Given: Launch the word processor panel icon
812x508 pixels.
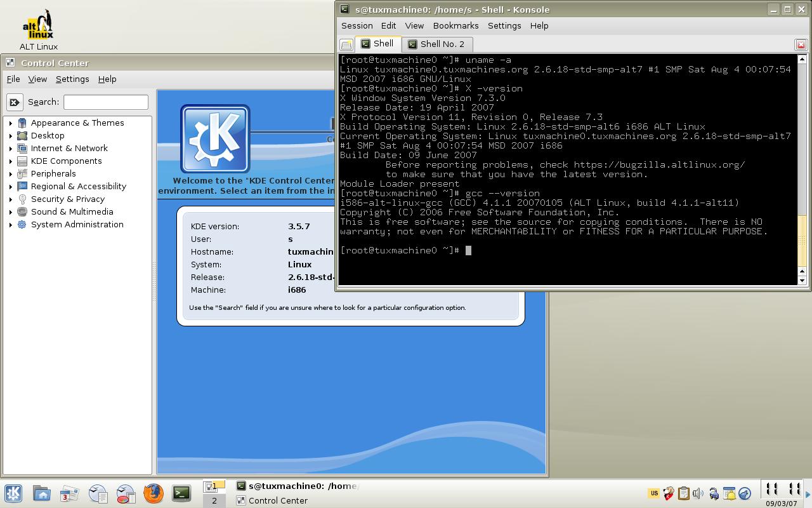Looking at the screenshot, I should click(98, 493).
